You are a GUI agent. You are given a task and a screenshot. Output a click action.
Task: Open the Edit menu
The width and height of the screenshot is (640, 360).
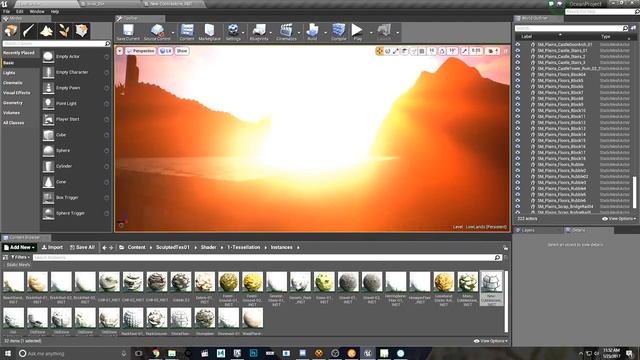coord(20,11)
